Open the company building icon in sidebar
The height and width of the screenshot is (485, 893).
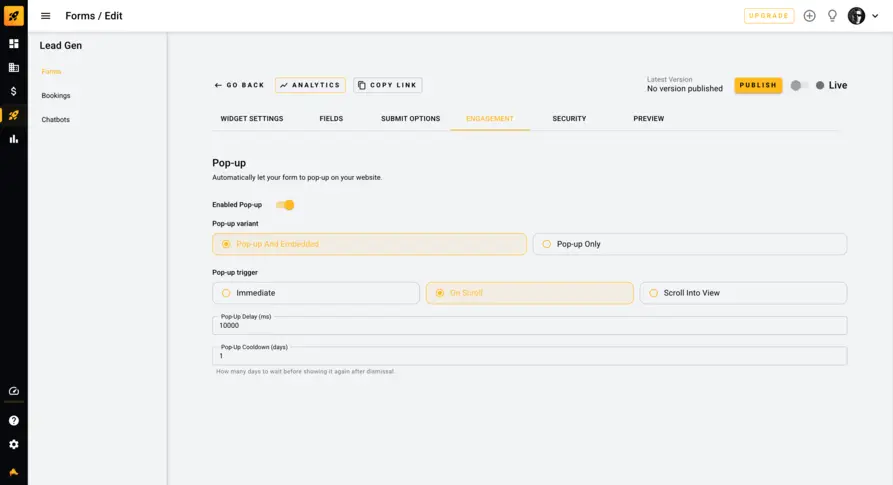[14, 68]
